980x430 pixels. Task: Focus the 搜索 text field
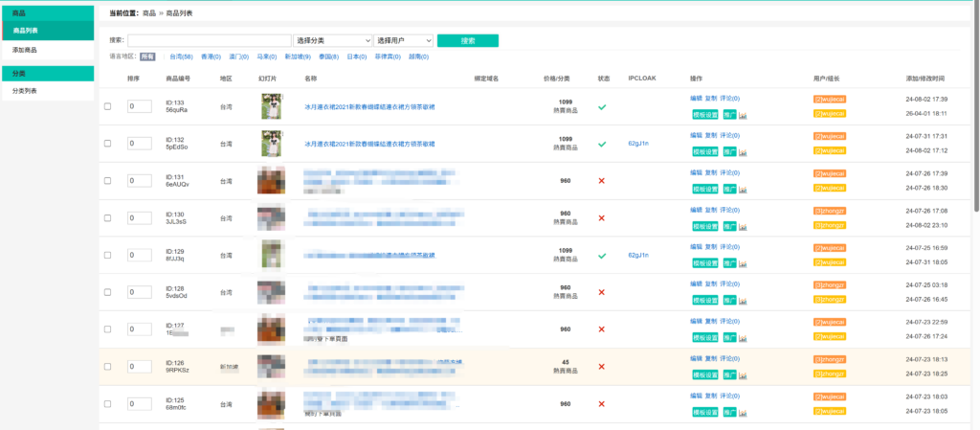click(x=210, y=40)
